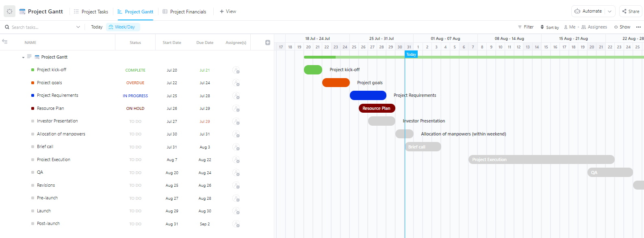Switch to the Project Tasks tab
This screenshot has height=238, width=644.
[91, 12]
